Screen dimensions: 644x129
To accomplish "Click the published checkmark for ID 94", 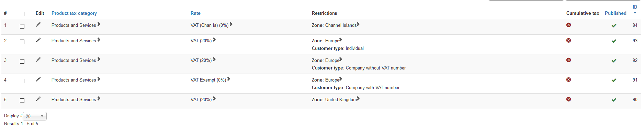I will pyautogui.click(x=614, y=25).
